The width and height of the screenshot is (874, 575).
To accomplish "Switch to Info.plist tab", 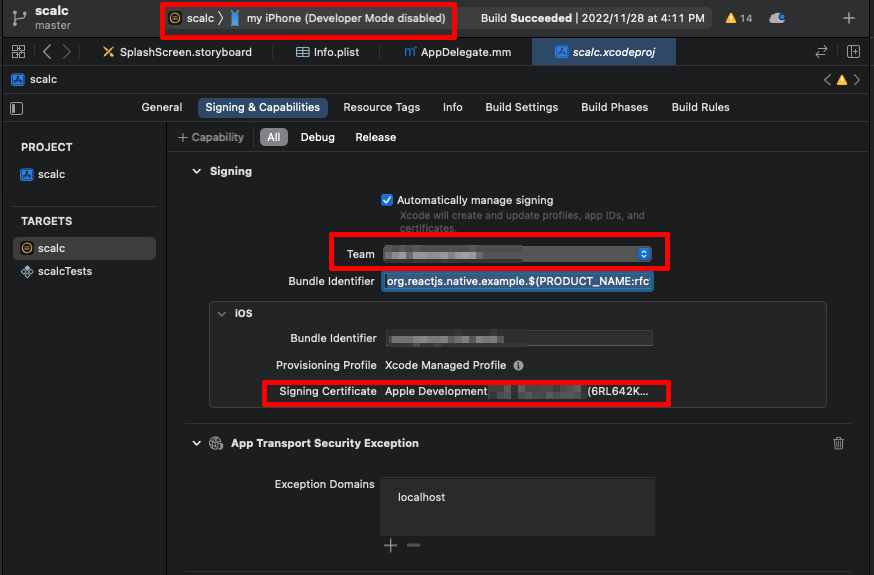I will click(x=327, y=52).
